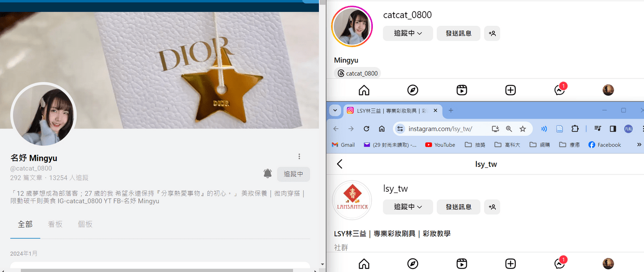Screen dimensions: 644x272
Task: Click create post plus in lsy_tw window
Action: click(511, 264)
